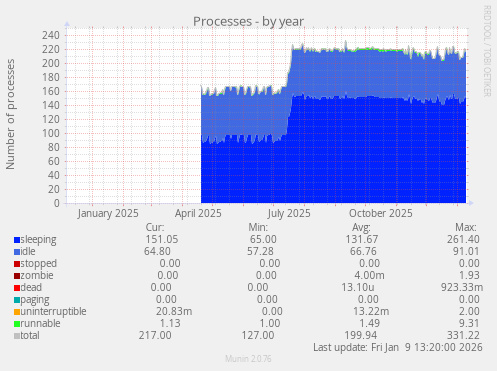The image size is (497, 371).
Task: Click total maximum value 331.22
Action: tap(463, 335)
